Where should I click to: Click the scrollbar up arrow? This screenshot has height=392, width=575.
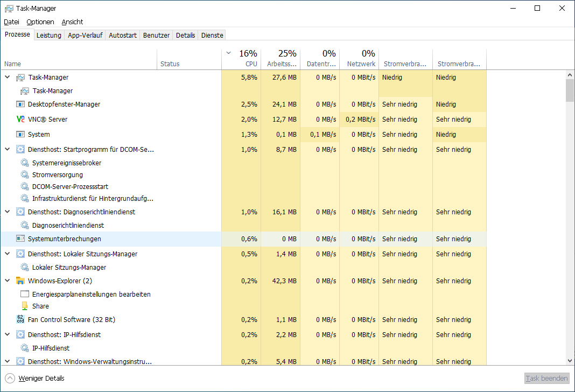click(x=570, y=75)
